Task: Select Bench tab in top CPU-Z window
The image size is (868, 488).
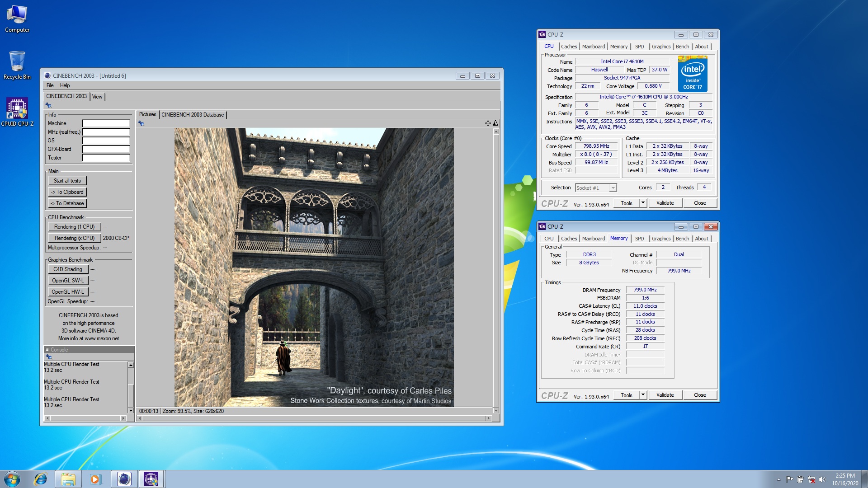Action: [x=682, y=47]
